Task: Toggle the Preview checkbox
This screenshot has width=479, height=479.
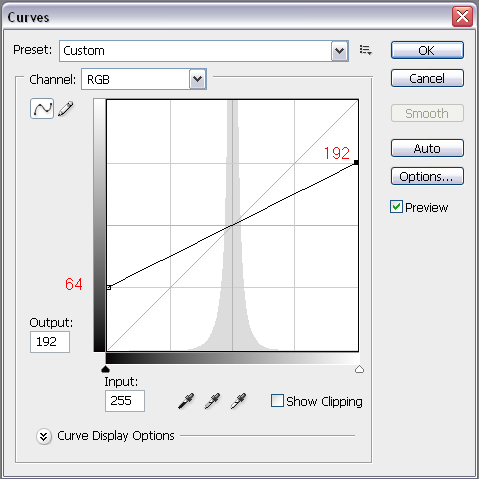Action: pyautogui.click(x=396, y=207)
